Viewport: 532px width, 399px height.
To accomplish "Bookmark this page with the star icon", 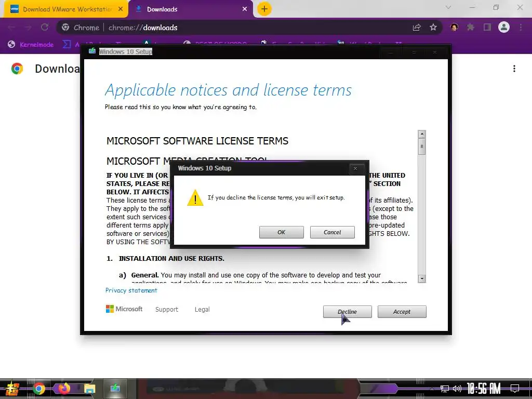I will tap(433, 28).
